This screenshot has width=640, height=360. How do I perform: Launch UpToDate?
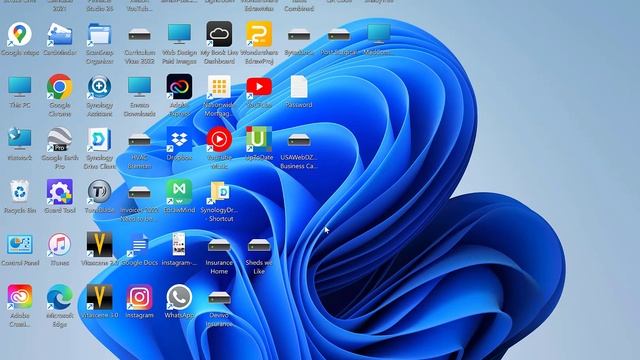click(x=259, y=139)
